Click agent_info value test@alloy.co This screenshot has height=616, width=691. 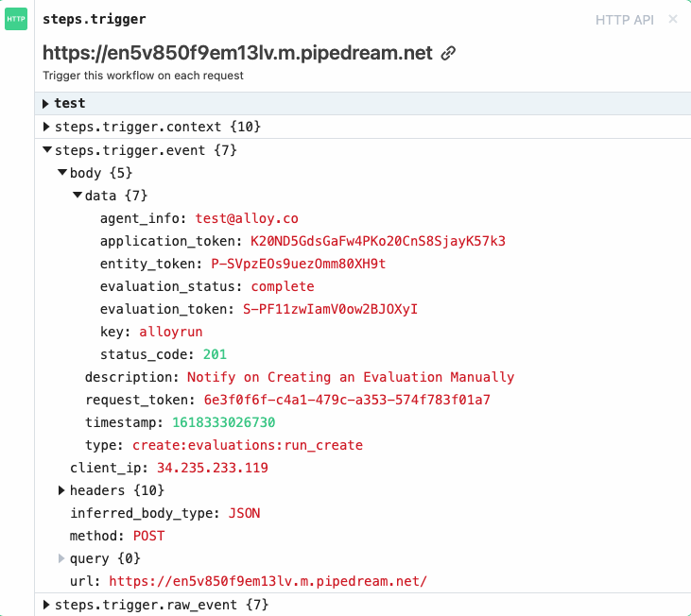click(247, 218)
